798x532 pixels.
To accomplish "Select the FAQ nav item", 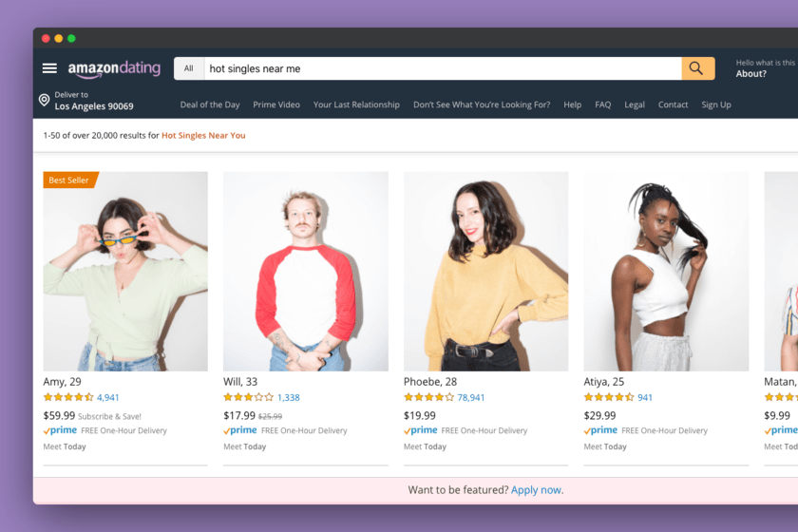I will click(602, 104).
